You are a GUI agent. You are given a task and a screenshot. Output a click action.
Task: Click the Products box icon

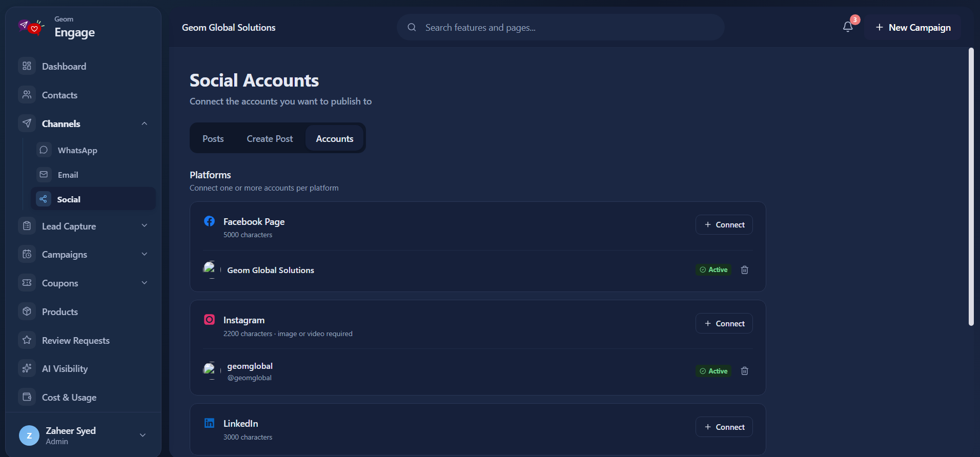click(27, 311)
